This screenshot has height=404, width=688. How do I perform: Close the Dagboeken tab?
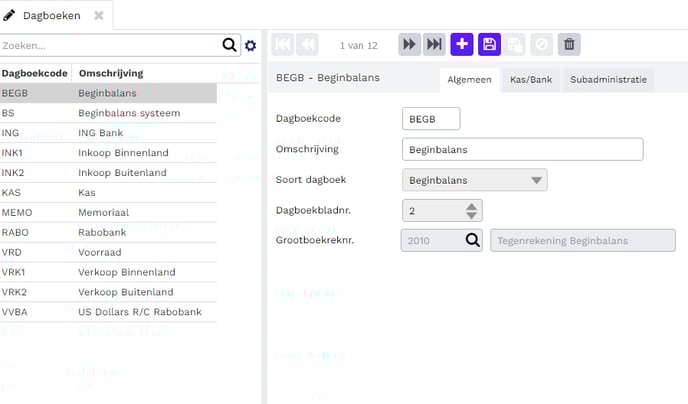[99, 15]
